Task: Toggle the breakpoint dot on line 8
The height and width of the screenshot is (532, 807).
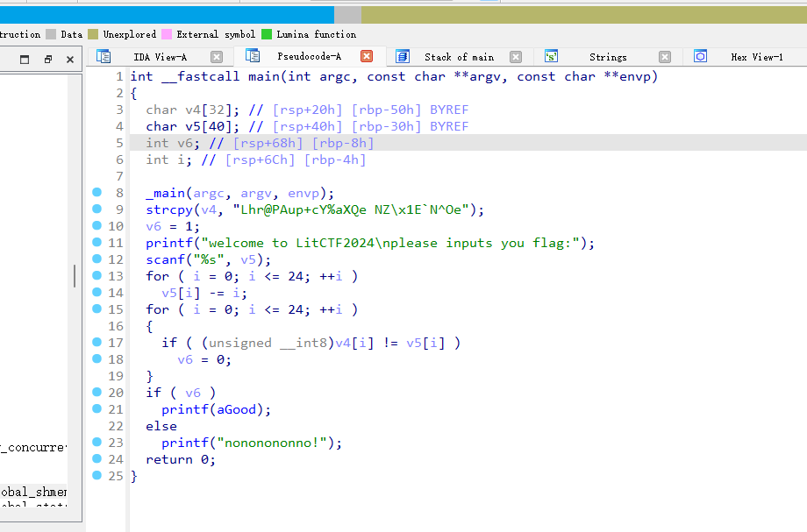Action: tap(96, 192)
